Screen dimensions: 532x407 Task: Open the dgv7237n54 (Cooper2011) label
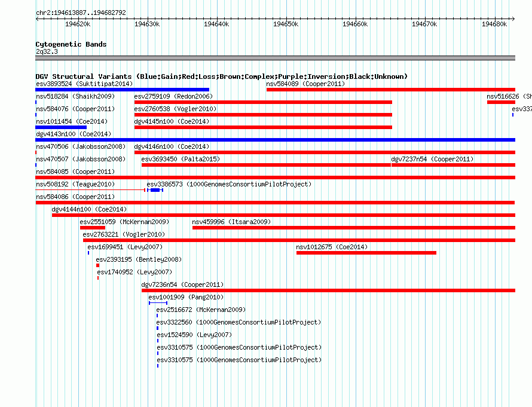coord(432,159)
